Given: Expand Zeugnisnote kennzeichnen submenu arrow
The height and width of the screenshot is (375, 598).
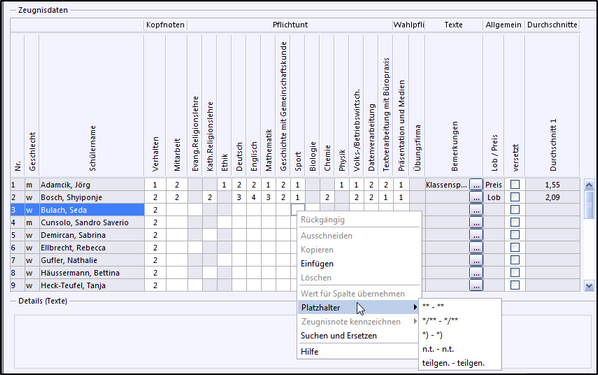Looking at the screenshot, I should pyautogui.click(x=415, y=322).
